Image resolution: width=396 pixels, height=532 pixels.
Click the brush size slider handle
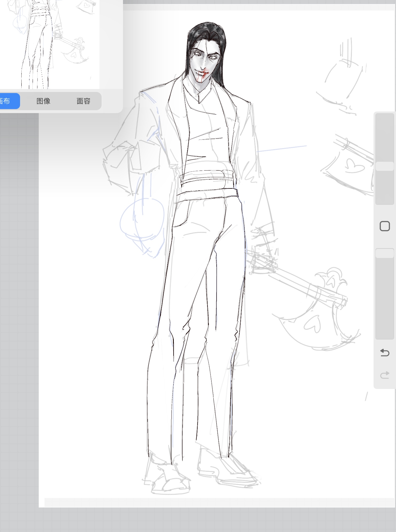coord(385,166)
